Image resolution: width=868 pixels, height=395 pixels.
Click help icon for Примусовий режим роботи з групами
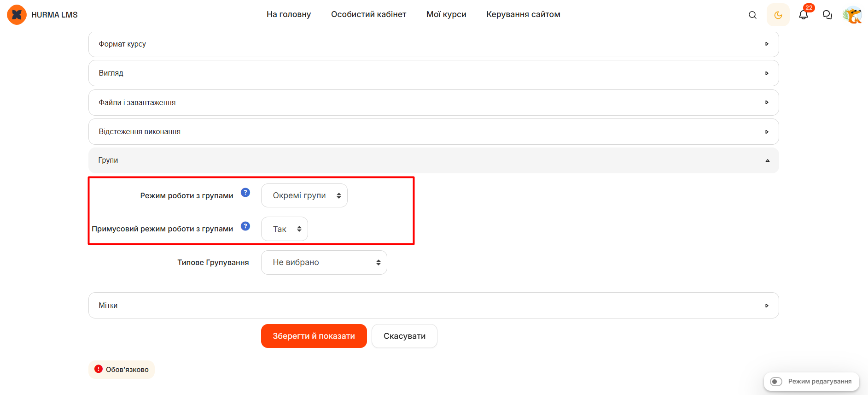[x=245, y=226]
